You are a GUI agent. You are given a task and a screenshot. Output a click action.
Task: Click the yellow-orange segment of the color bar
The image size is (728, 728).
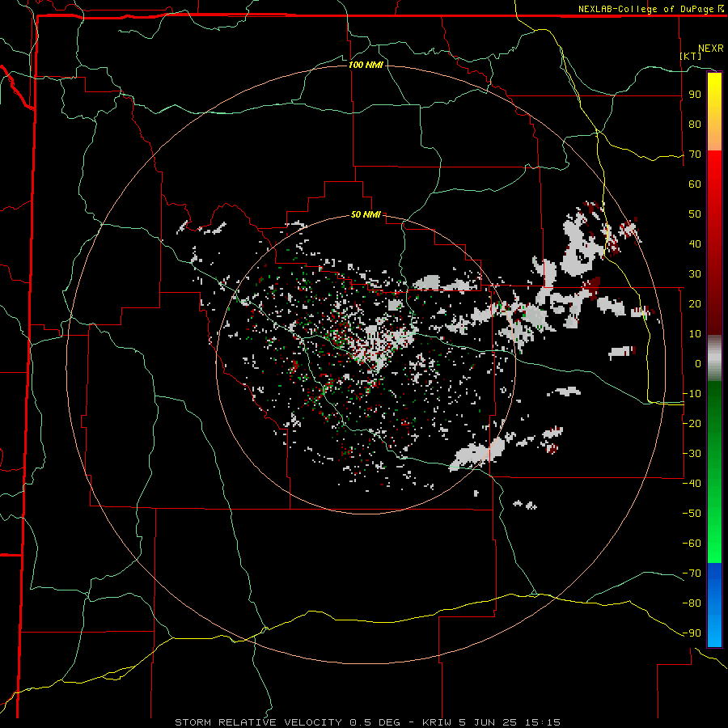714,112
